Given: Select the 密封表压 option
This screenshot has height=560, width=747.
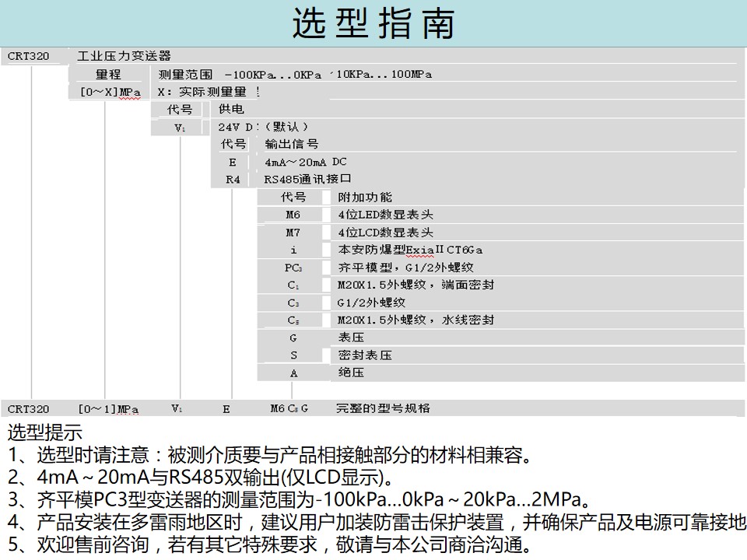Looking at the screenshot, I should coord(365,355).
